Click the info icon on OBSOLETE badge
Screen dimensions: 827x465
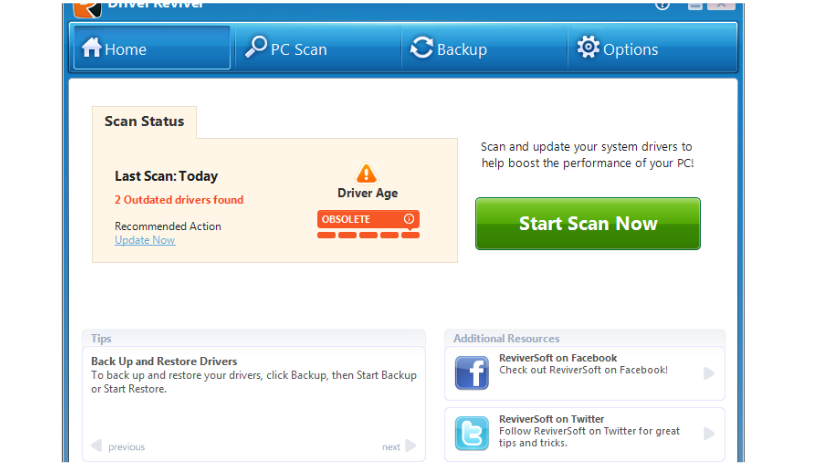click(408, 219)
